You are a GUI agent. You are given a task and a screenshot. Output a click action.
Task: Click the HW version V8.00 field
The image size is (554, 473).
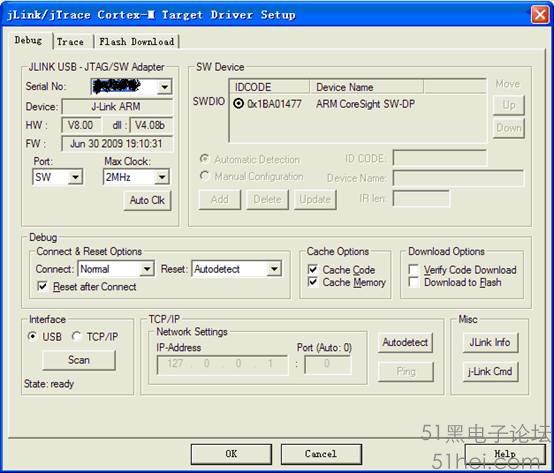click(x=81, y=125)
